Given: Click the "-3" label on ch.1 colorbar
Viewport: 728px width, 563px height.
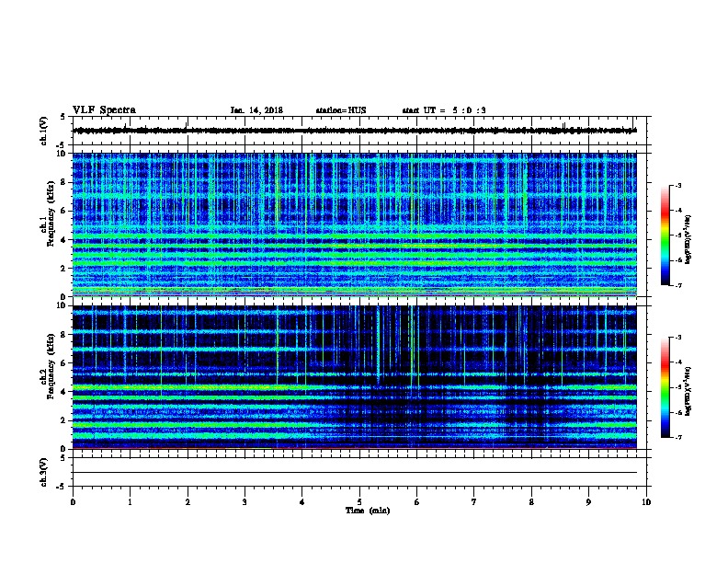Looking at the screenshot, I should coord(677,185).
